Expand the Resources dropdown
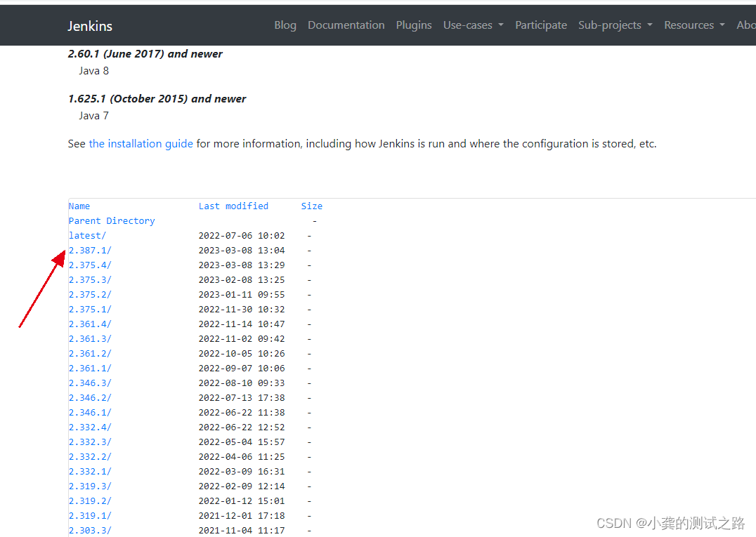Screen dimensions: 756x537 [694, 25]
